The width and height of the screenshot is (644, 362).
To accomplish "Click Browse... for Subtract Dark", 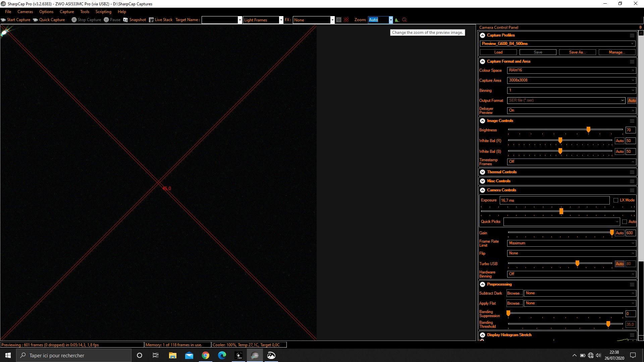I will click(515, 293).
